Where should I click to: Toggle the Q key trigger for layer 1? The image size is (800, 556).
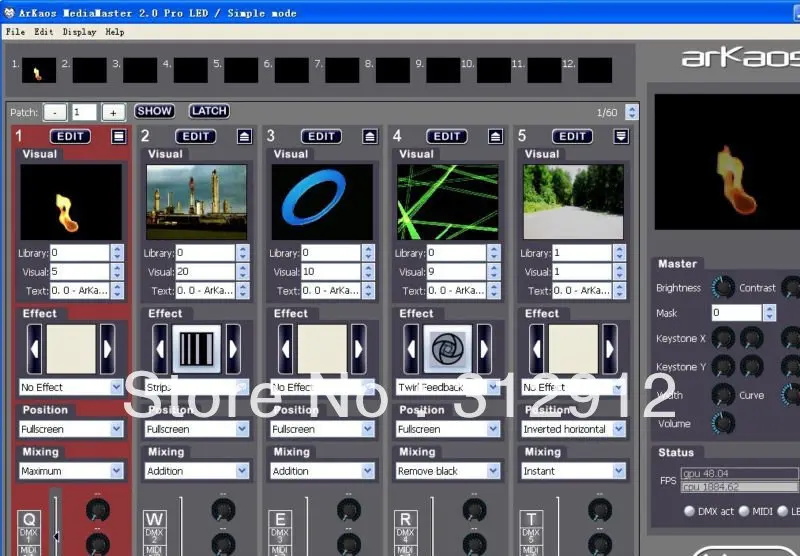[x=28, y=519]
